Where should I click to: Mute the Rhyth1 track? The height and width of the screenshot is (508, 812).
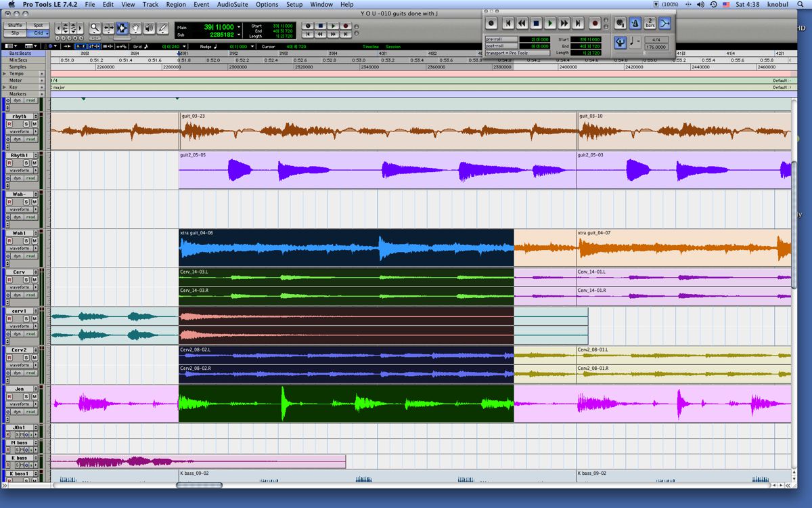coord(33,163)
